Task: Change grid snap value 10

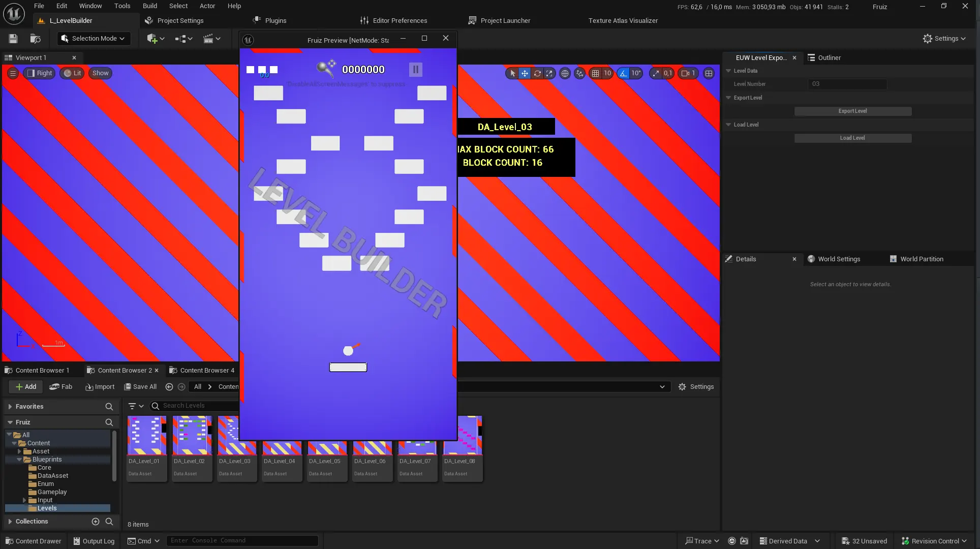Action: [607, 73]
